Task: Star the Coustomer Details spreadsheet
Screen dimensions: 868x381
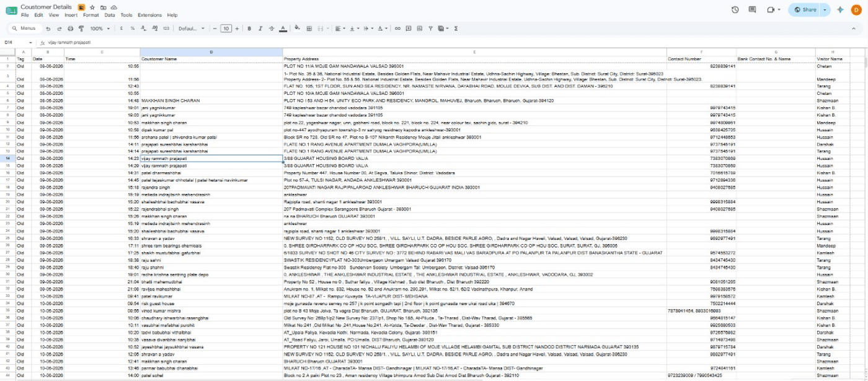Action: (92, 7)
